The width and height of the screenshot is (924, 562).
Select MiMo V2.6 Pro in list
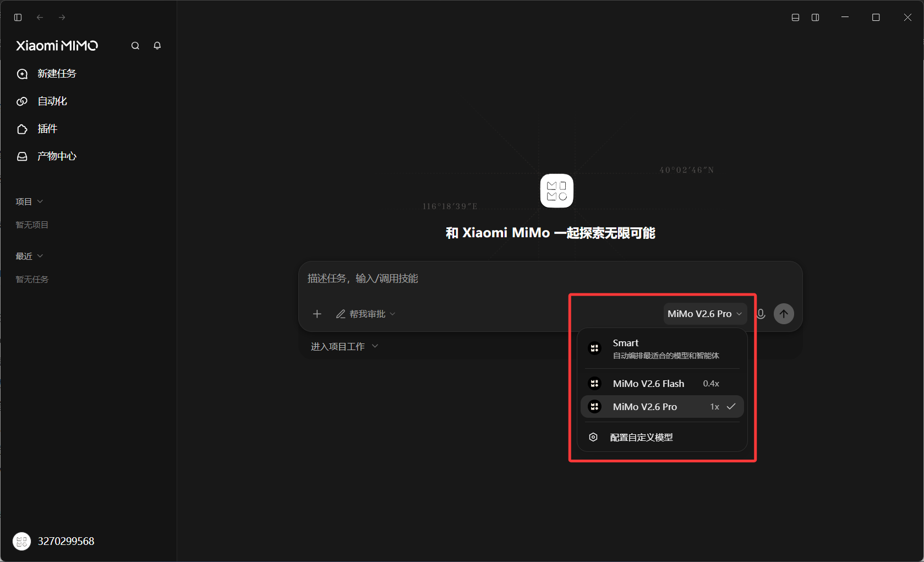[x=662, y=407]
